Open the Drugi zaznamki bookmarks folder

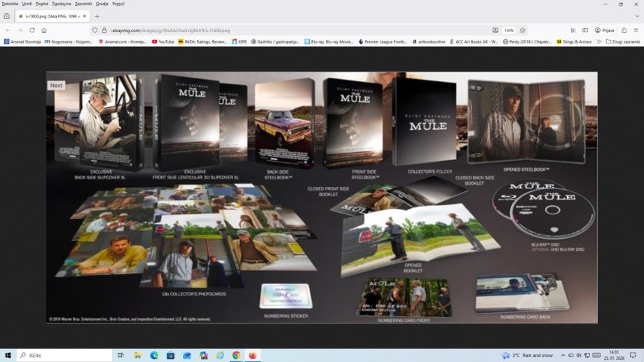(623, 42)
